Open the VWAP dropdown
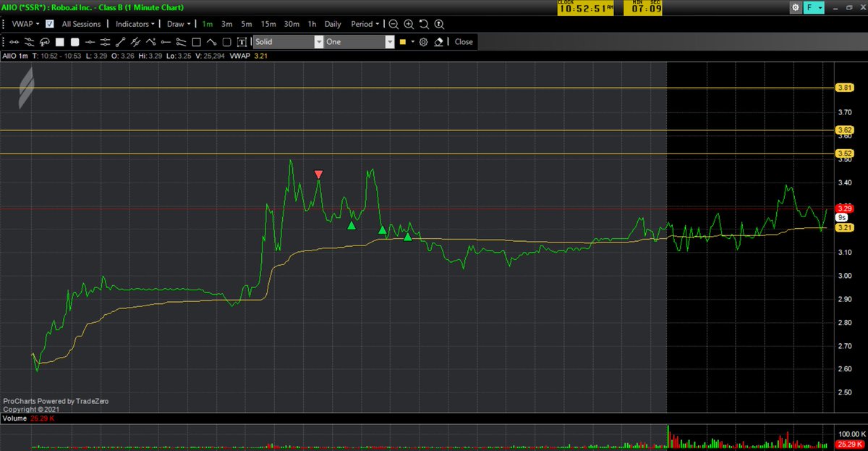 click(x=25, y=24)
